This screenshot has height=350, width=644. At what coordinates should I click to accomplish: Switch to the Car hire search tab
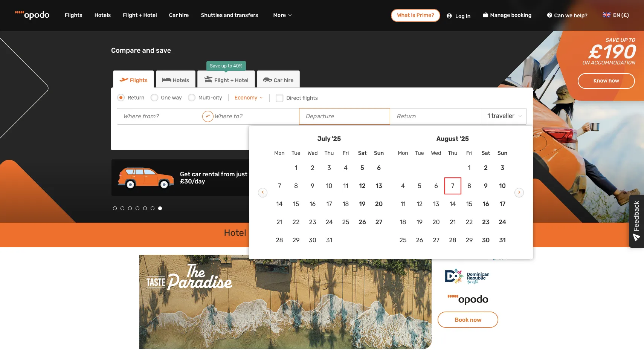(x=278, y=80)
